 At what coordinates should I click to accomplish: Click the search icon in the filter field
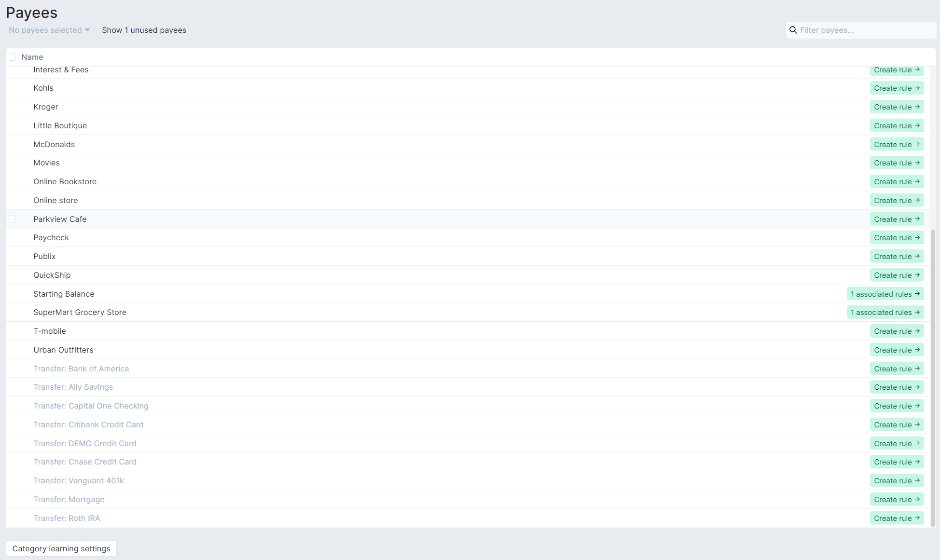(x=793, y=30)
